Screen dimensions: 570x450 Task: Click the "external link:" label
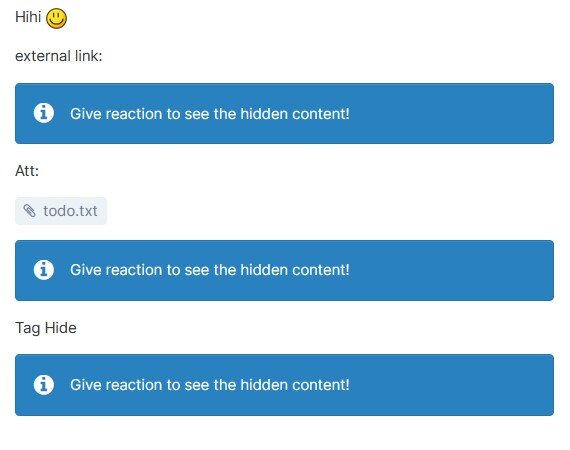[59, 56]
